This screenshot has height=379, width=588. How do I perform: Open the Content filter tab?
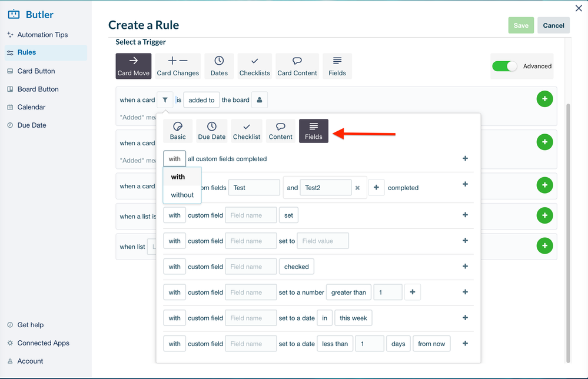coord(281,131)
